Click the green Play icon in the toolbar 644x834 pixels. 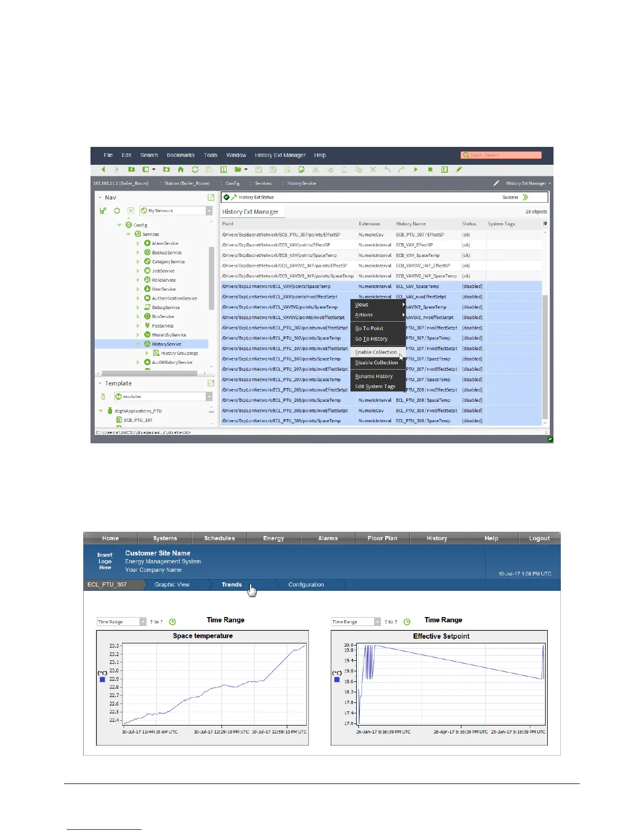(416, 170)
